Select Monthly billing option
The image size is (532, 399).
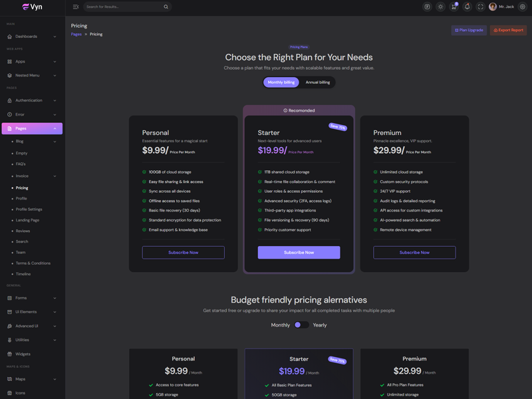[x=281, y=82]
